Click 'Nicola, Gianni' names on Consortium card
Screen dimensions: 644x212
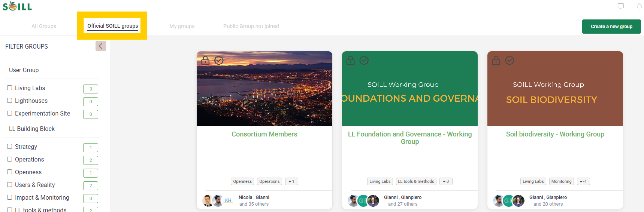click(254, 197)
